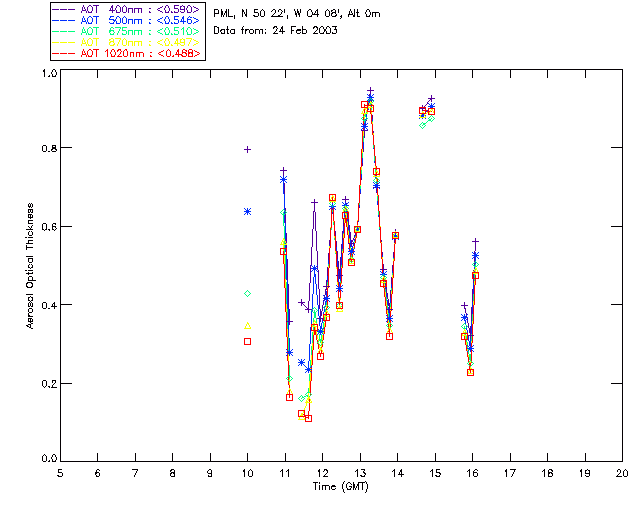The width and height of the screenshot is (640, 512).
Task: Select the 'Data from: 24 Feb 2003' text
Action: (276, 31)
